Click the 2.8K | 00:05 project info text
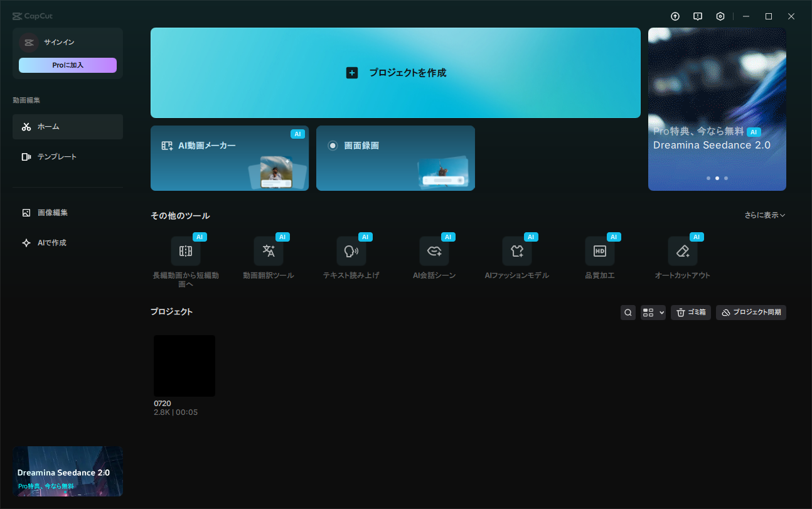The image size is (812, 509). [x=176, y=413]
